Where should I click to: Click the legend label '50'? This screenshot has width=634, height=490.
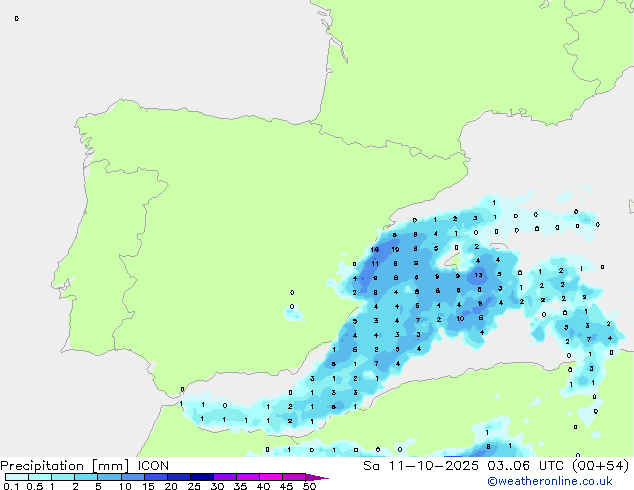click(x=310, y=486)
